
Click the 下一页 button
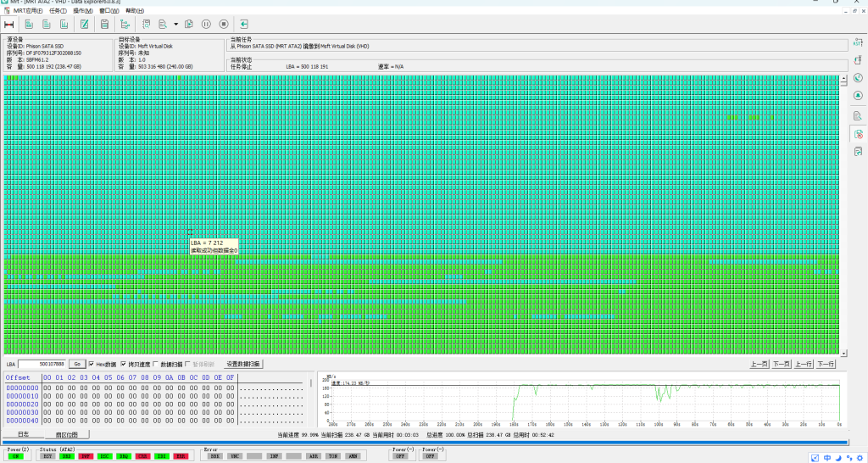[781, 364]
